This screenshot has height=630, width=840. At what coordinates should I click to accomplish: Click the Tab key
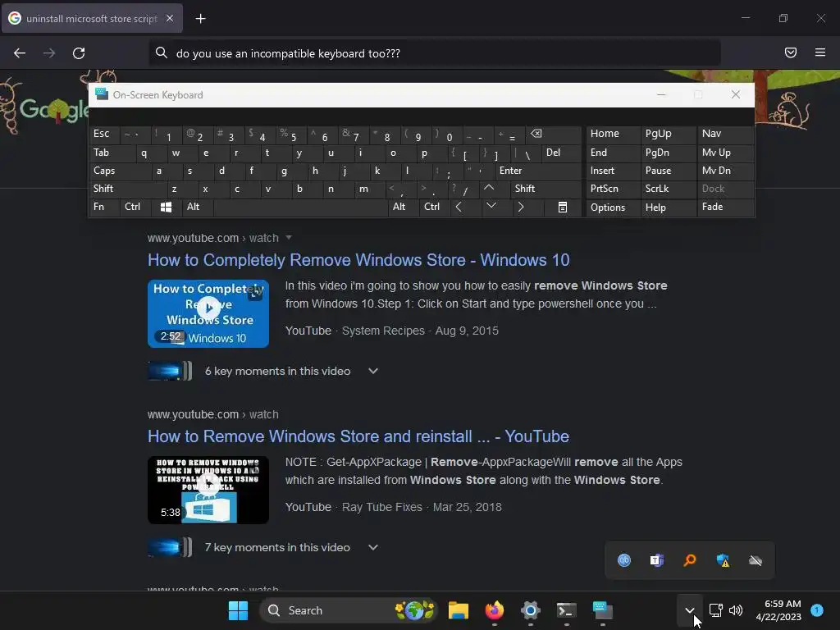pyautogui.click(x=112, y=153)
